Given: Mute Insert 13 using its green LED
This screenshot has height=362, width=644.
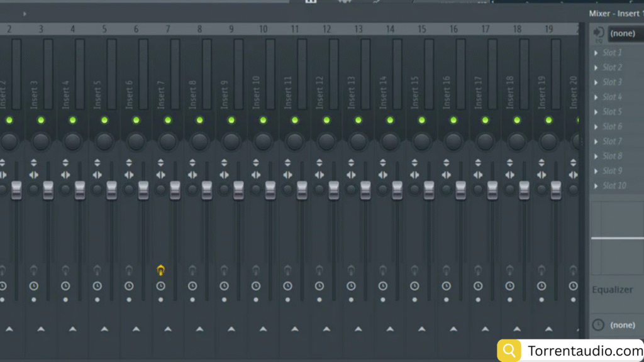Looking at the screenshot, I should [358, 120].
